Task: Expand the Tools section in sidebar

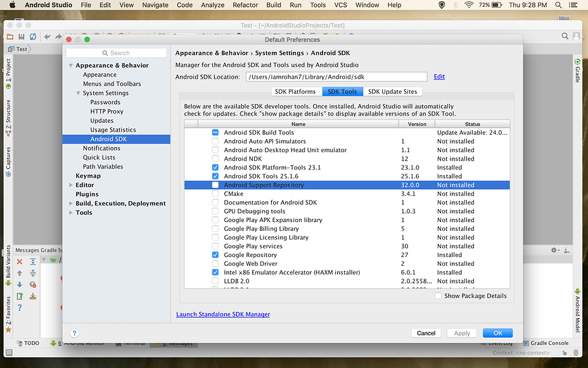Action: click(x=71, y=213)
